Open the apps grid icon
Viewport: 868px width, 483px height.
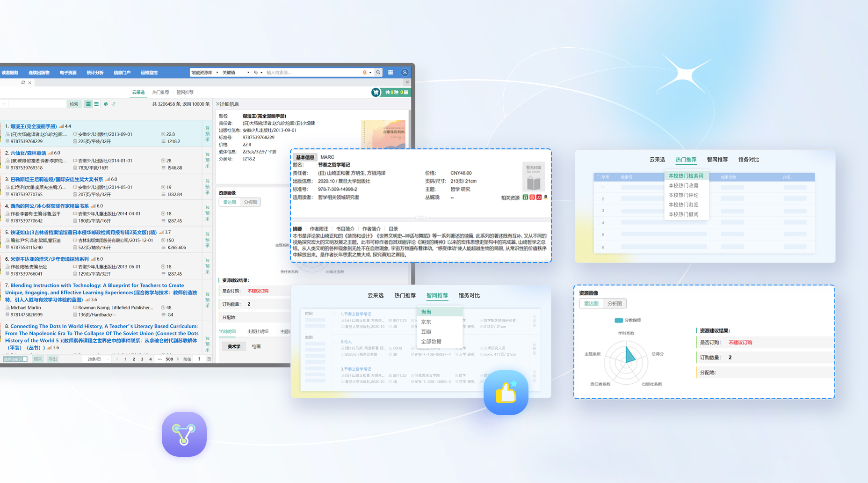click(x=391, y=73)
